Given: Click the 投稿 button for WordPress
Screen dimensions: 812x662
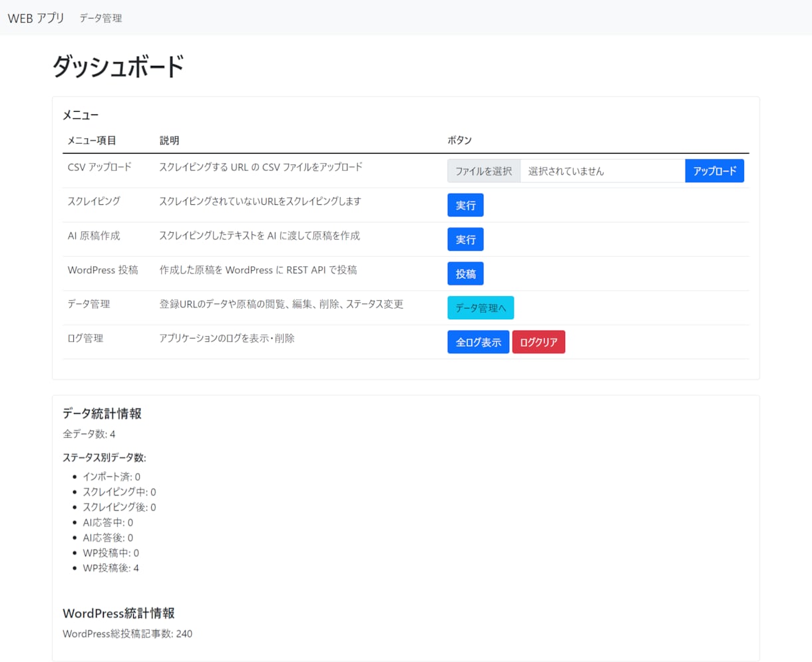Looking at the screenshot, I should [465, 274].
